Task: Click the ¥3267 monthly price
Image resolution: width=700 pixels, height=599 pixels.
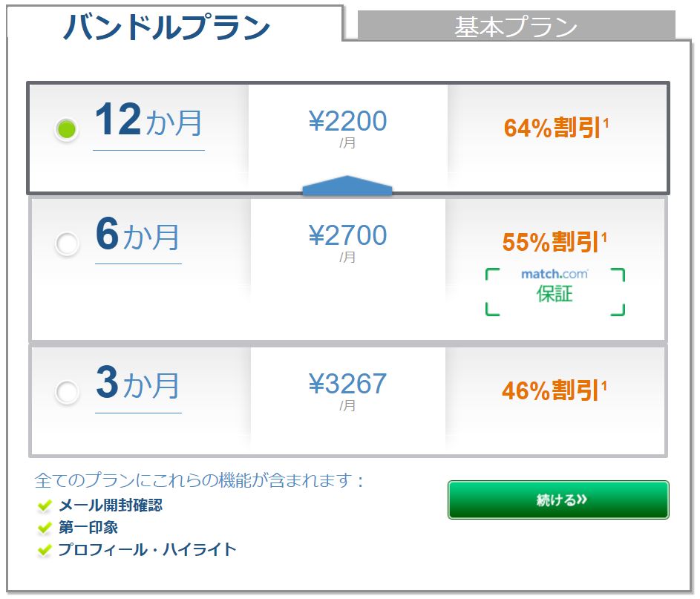Action: point(347,384)
